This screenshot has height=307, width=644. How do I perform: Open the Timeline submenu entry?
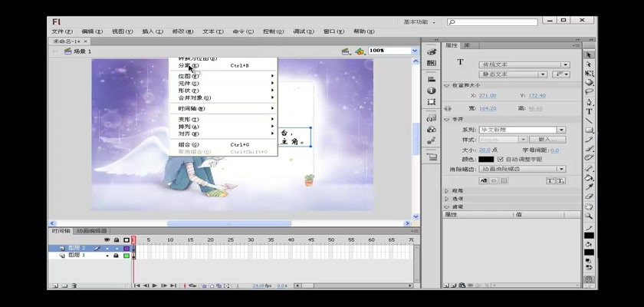223,109
